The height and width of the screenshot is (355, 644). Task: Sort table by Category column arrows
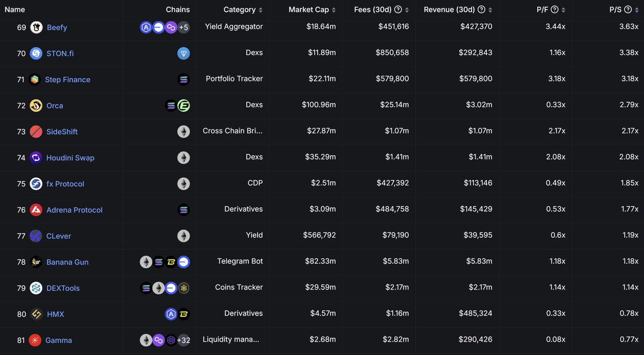click(x=261, y=10)
